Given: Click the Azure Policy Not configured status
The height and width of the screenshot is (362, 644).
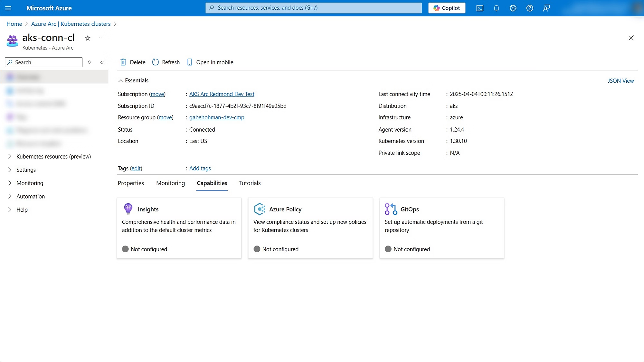Looking at the screenshot, I should tap(276, 249).
